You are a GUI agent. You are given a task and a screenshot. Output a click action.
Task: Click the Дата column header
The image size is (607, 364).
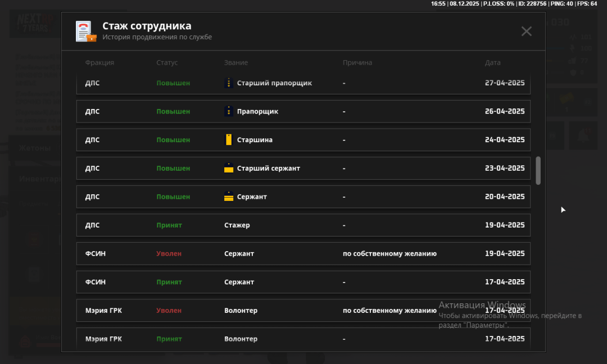tap(492, 63)
